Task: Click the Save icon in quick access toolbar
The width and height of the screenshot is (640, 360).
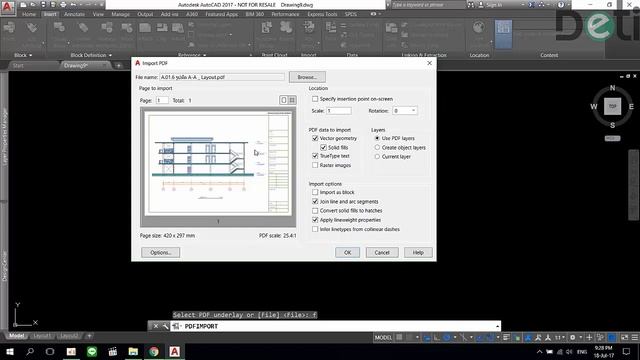Action: 43,5
